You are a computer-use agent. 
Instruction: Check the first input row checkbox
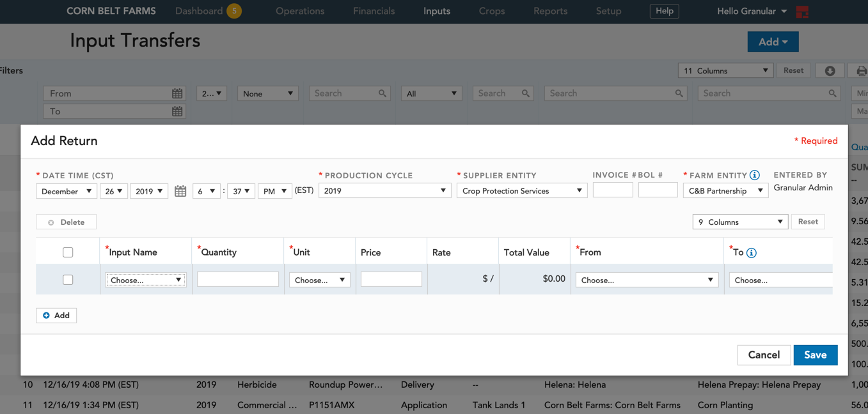click(68, 280)
